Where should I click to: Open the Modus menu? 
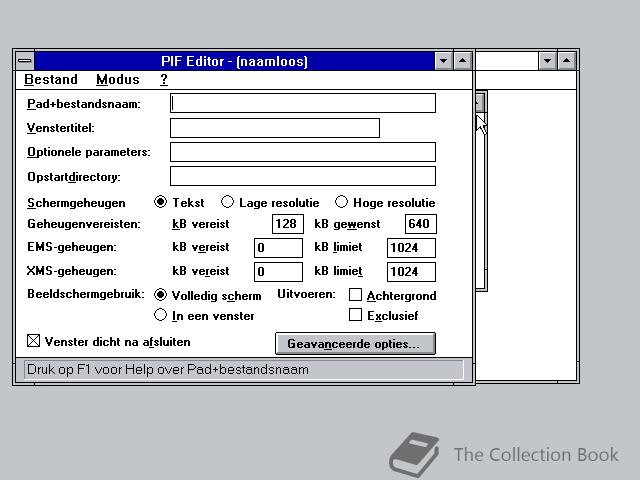[118, 80]
